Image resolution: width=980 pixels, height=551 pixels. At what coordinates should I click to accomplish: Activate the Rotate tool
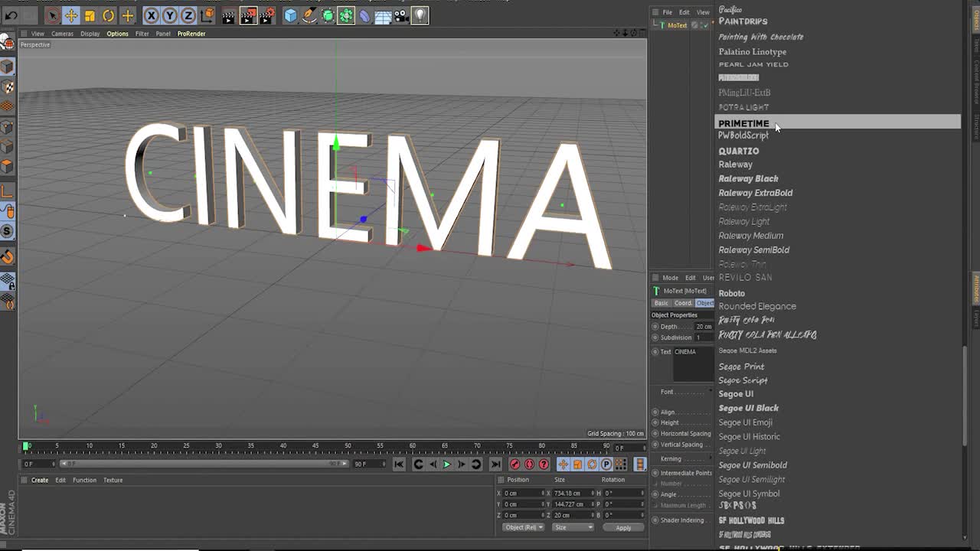click(x=109, y=15)
